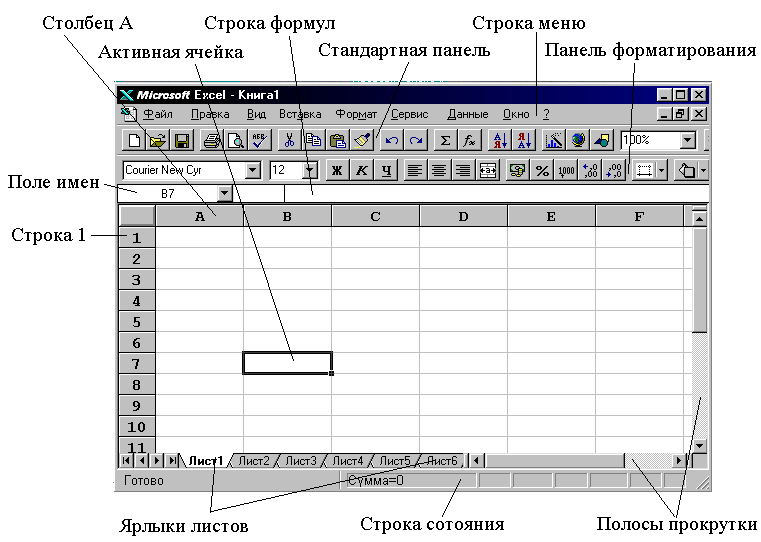Select column A header
Screen dimensions: 761x542
(199, 216)
